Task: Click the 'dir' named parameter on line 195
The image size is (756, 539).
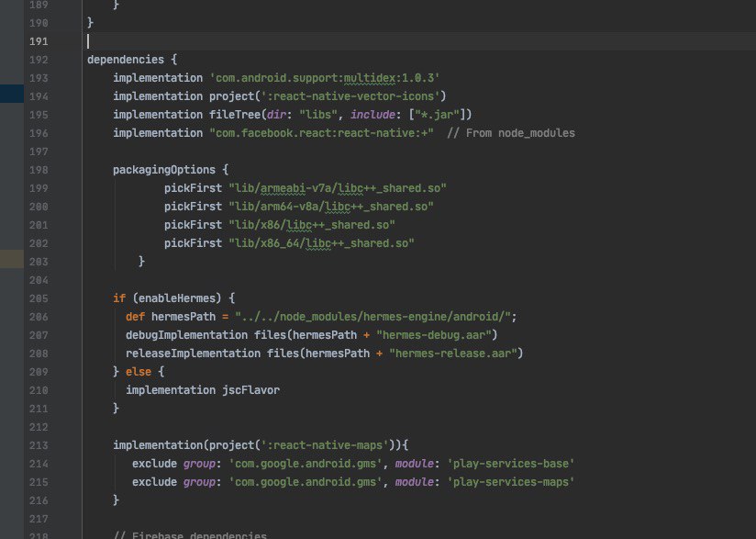Action: point(276,115)
